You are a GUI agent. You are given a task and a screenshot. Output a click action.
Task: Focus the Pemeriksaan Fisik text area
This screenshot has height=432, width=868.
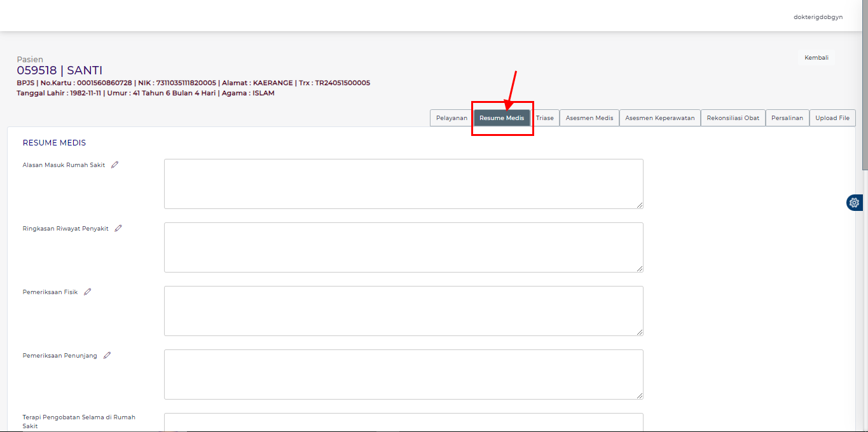click(x=403, y=311)
